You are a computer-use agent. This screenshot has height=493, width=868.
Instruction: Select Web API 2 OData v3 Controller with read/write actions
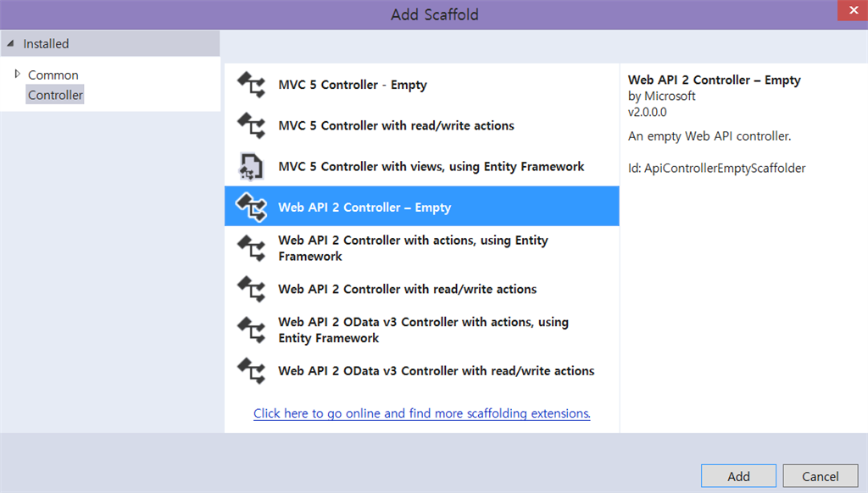pyautogui.click(x=436, y=371)
